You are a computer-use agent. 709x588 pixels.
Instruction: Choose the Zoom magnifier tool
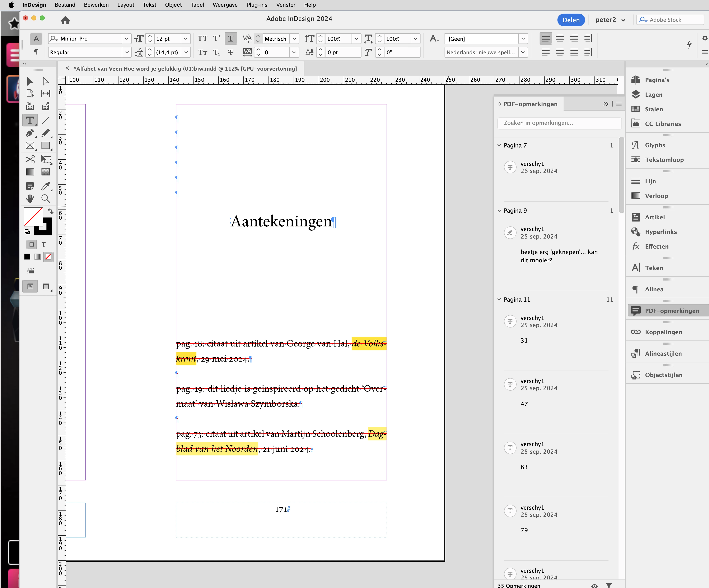[x=46, y=198]
